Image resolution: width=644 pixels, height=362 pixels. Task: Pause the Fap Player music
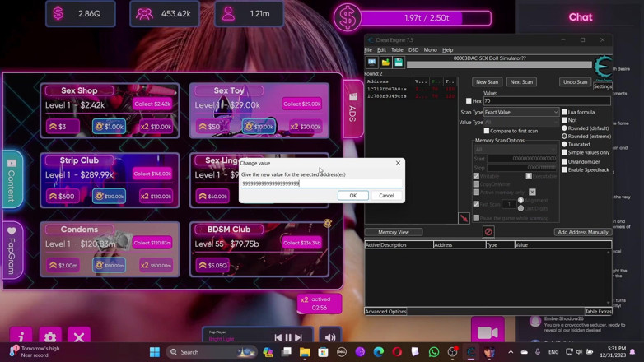click(288, 337)
